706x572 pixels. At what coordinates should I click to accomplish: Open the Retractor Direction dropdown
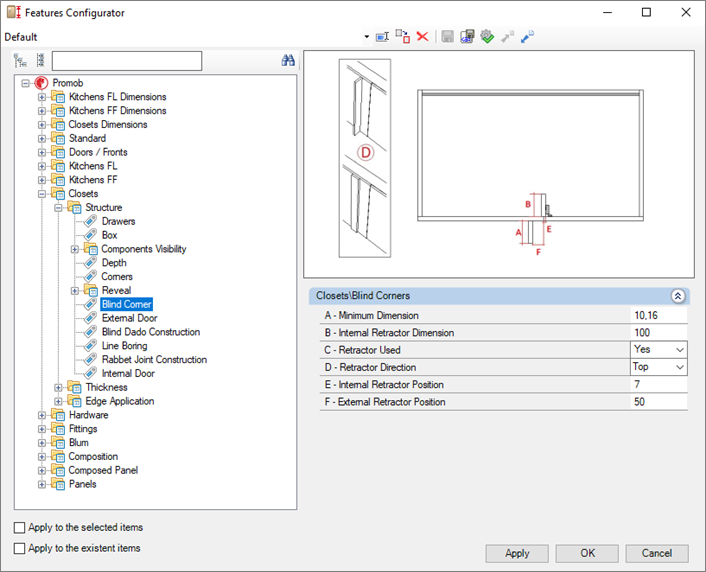(680, 368)
